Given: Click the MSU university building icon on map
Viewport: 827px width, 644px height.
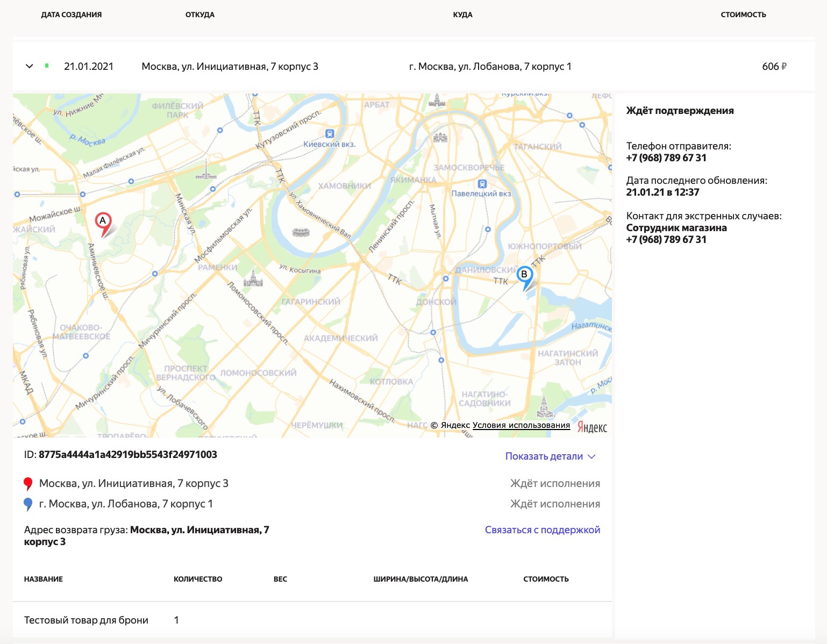Looking at the screenshot, I should [253, 277].
